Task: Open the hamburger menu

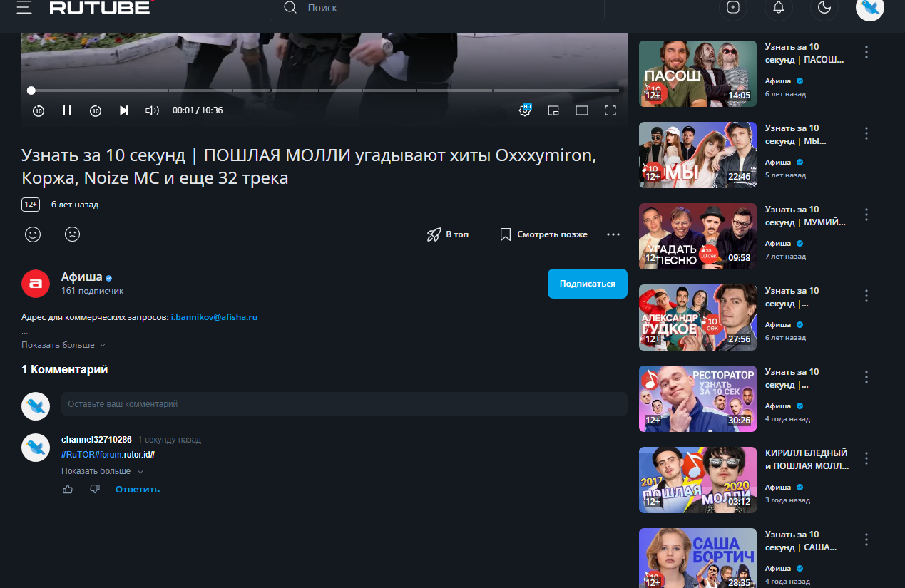Action: [24, 7]
